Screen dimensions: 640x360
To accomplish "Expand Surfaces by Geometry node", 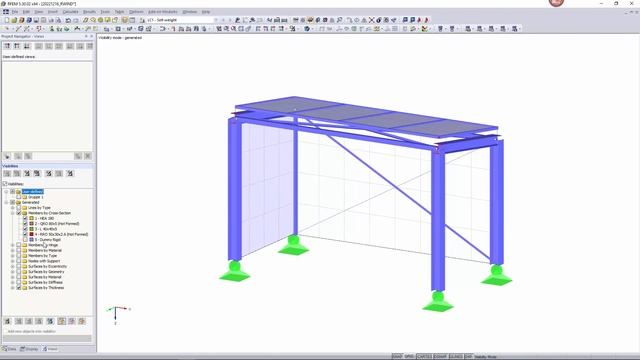I will click(x=13, y=271).
